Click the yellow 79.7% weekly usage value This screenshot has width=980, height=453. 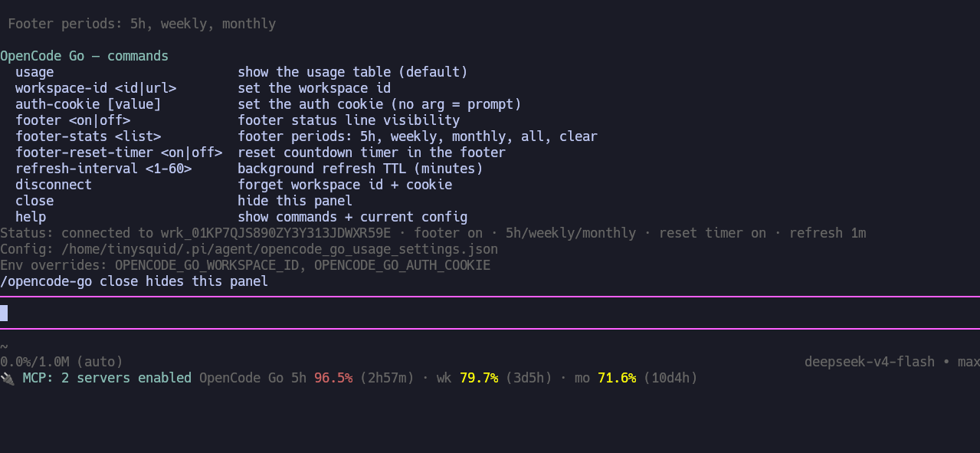pos(479,378)
